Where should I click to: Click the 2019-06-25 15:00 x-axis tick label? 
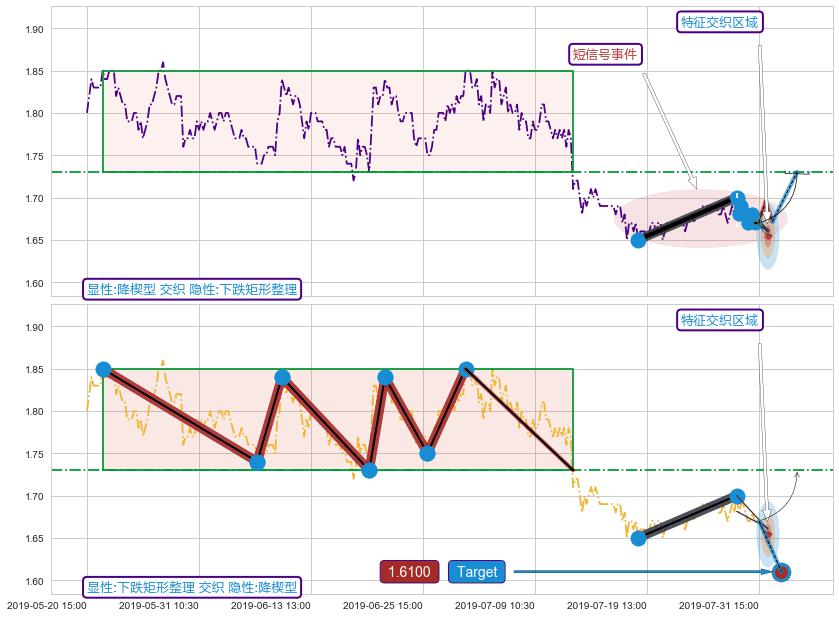382,605
